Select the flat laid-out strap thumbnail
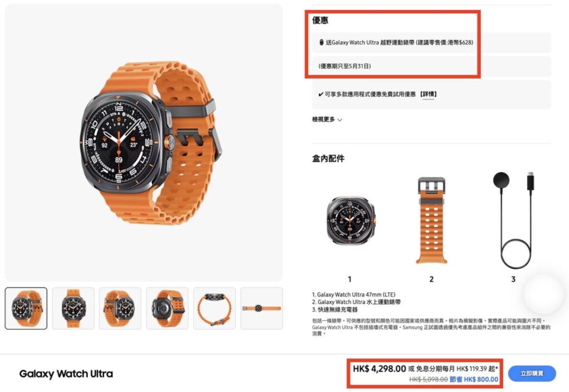The height and width of the screenshot is (392, 569). coord(262,308)
